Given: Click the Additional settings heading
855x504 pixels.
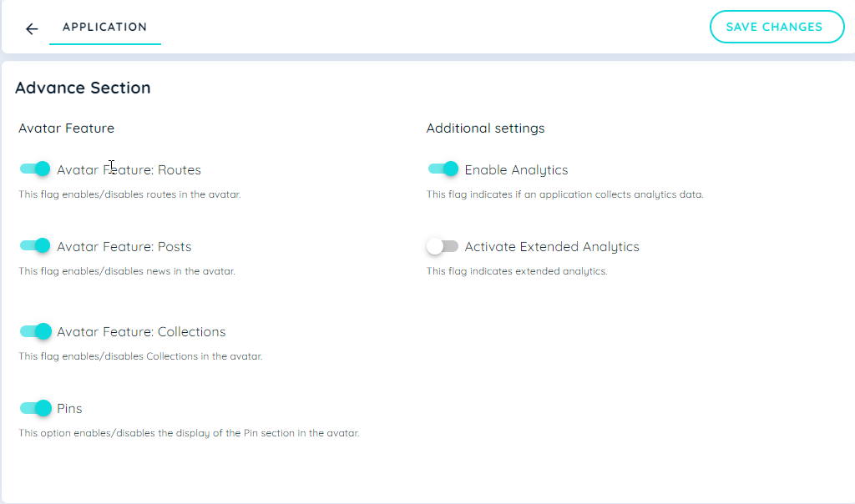Looking at the screenshot, I should tap(485, 128).
